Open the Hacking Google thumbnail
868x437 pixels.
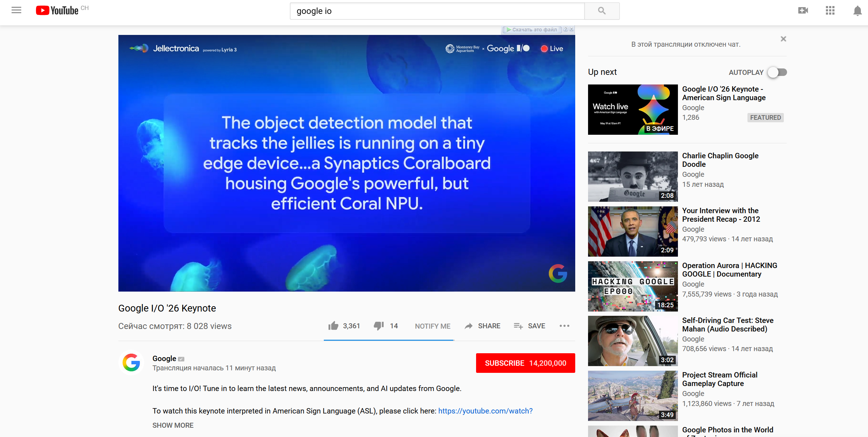point(633,286)
